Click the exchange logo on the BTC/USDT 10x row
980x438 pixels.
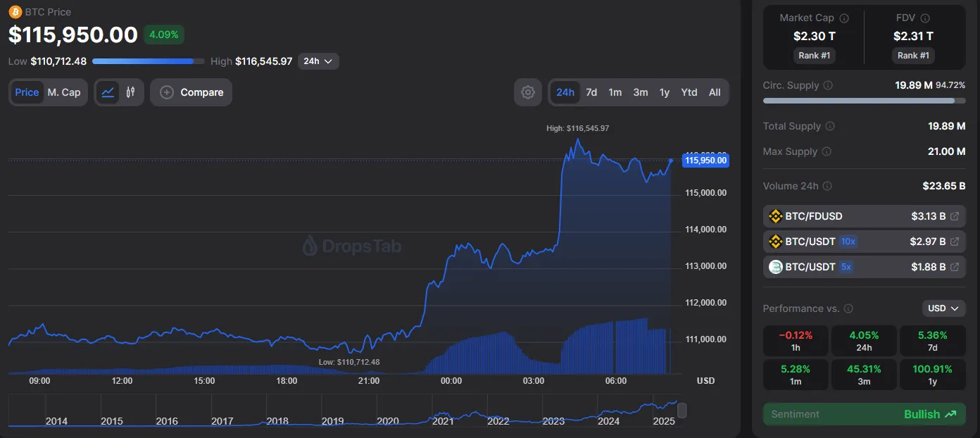click(x=775, y=242)
